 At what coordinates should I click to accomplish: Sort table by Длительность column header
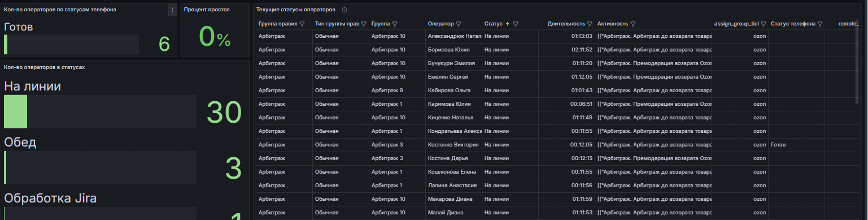[x=566, y=24]
